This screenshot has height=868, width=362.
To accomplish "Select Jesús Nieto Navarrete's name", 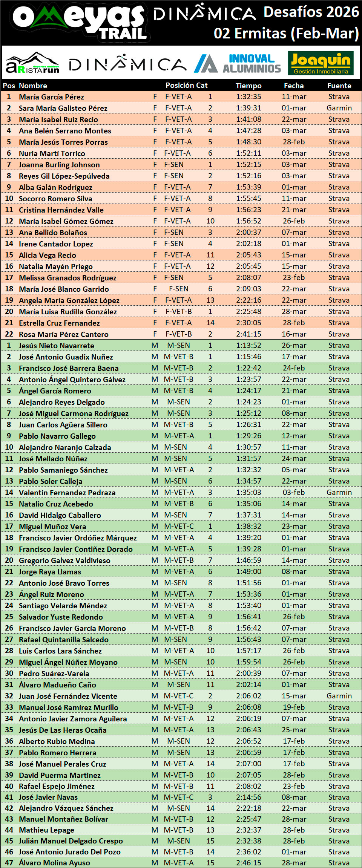I will (x=57, y=346).
